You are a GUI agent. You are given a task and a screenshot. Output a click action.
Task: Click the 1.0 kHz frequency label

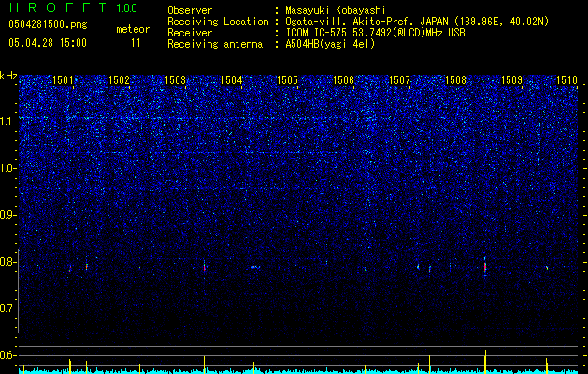pos(7,168)
